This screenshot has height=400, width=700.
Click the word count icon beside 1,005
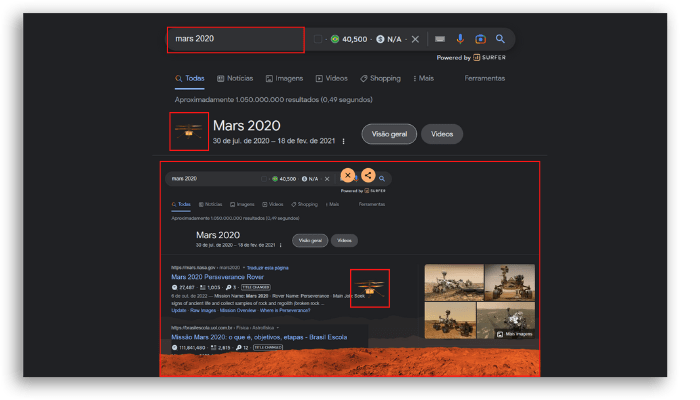pos(202,288)
